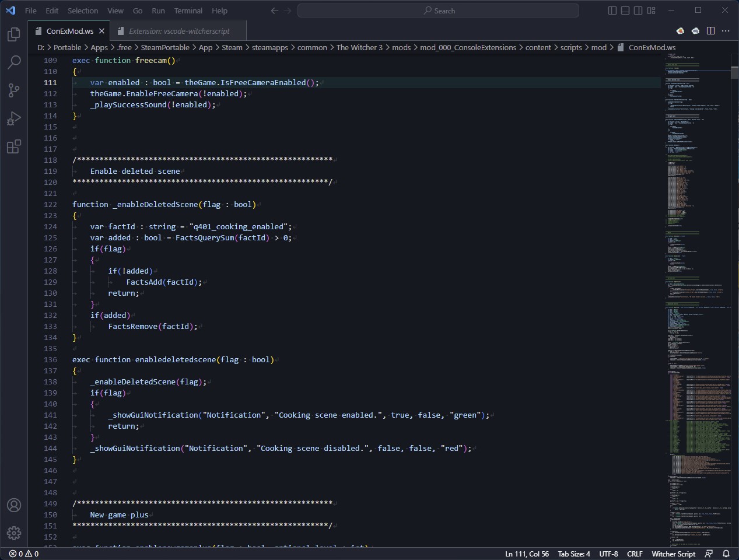Open the scripts breadcrumb dropdown
Viewport: 739px width, 560px height.
pos(571,47)
